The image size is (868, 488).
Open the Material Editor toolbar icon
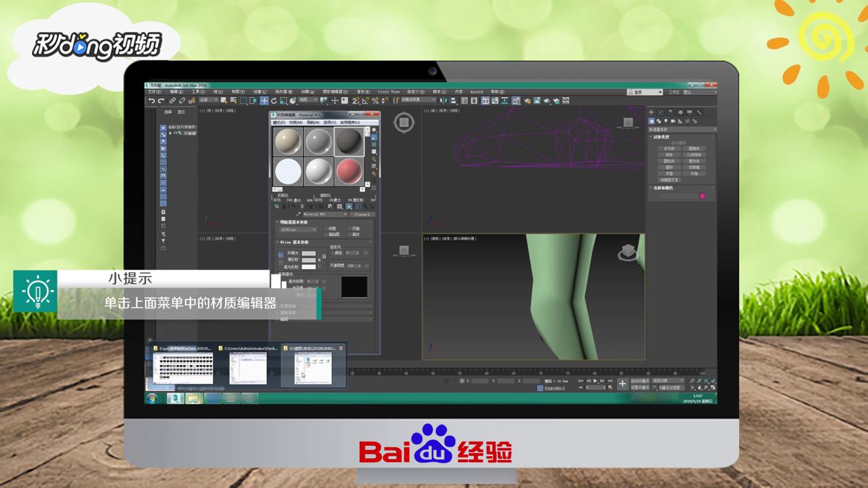tap(515, 100)
